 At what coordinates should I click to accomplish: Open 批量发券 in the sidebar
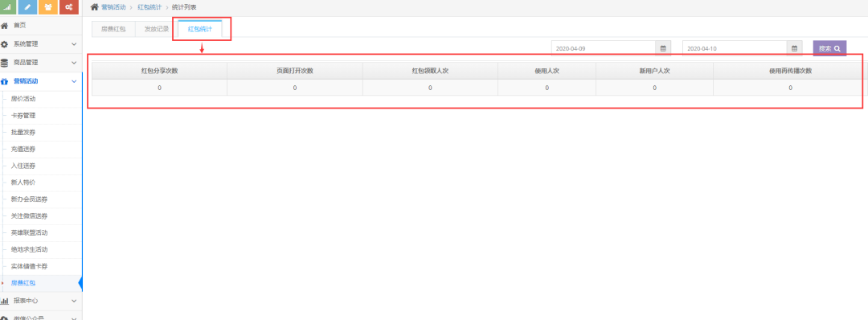tap(23, 133)
